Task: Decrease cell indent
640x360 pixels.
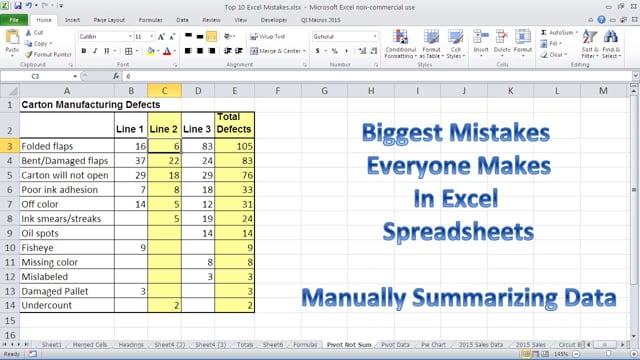Action: 228,51
